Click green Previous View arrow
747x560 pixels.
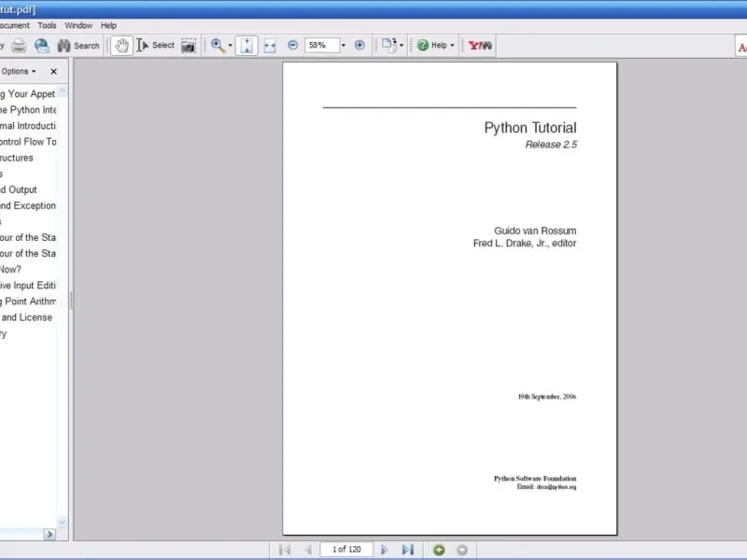tap(439, 550)
